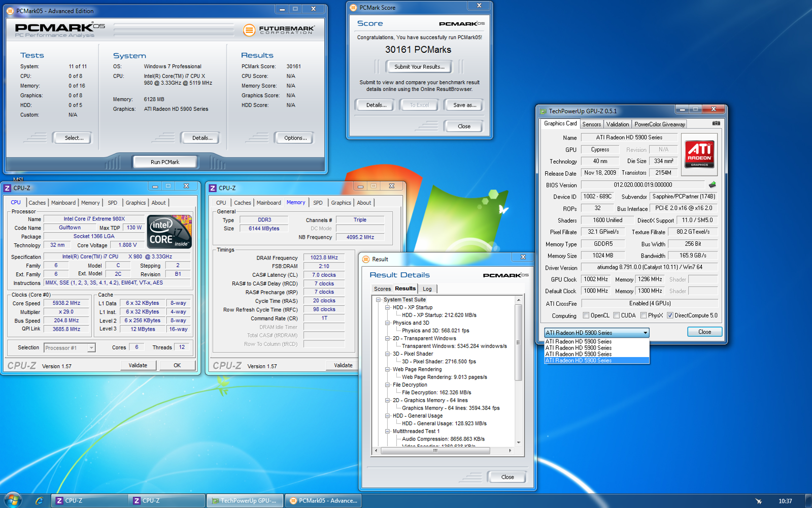Screen dimensions: 812x508
Task: Collapse the 3D - Pixel Shader node
Action: point(387,354)
